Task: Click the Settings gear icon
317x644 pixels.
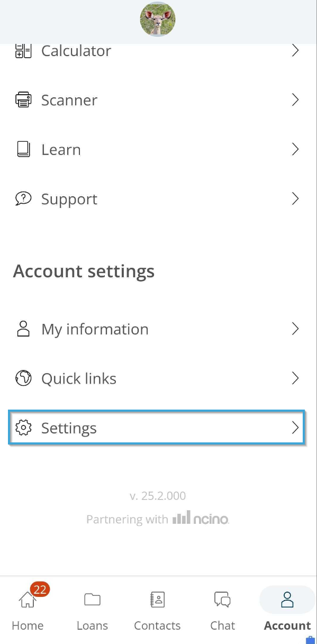Action: pos(23,428)
